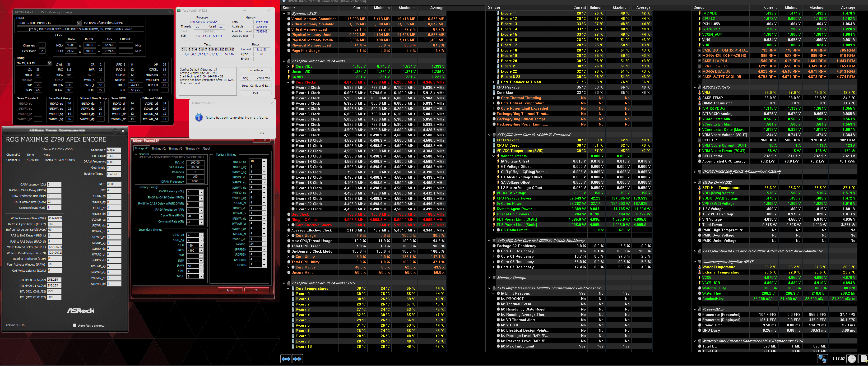This screenshot has height=366, width=868.
Task: Click OK button in MemTweakIt window
Action: click(x=257, y=290)
